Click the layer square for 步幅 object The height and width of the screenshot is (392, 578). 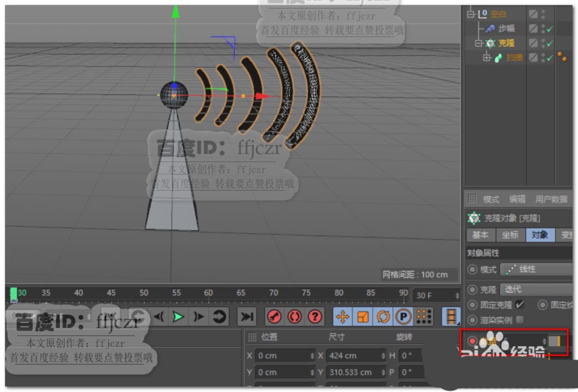coord(533,28)
